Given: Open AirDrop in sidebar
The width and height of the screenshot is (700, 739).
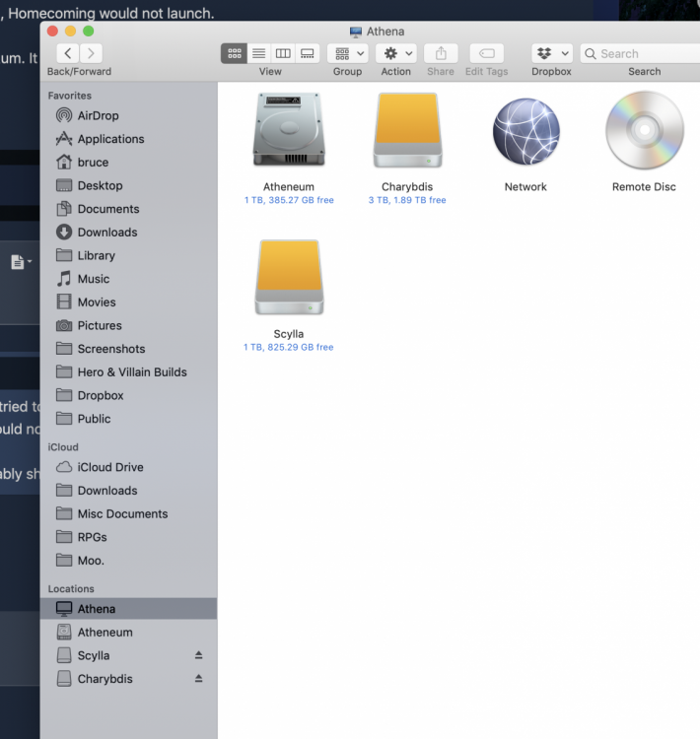Looking at the screenshot, I should point(128,115).
